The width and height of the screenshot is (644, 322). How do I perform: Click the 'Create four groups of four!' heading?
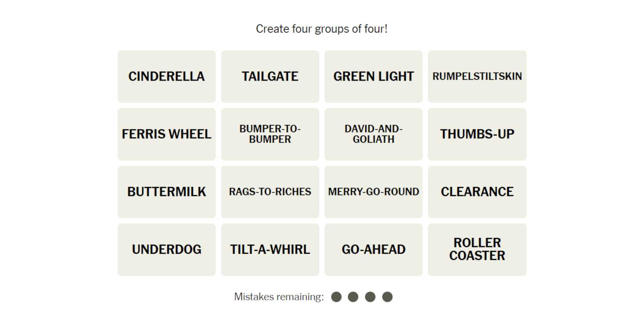322,29
